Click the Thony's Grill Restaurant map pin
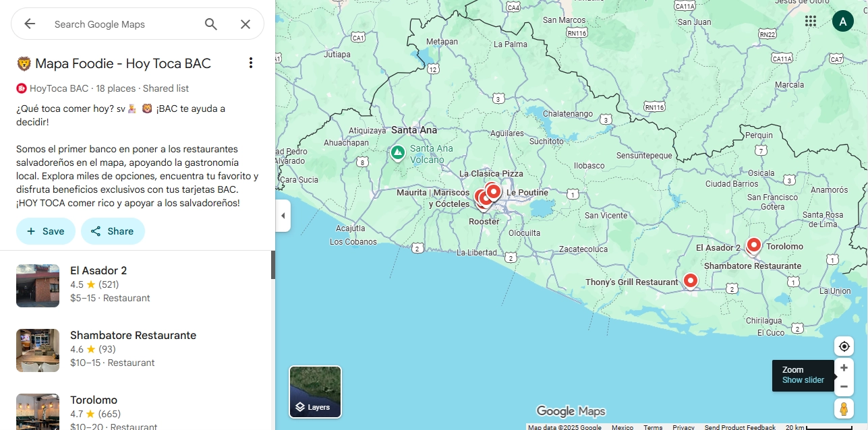The width and height of the screenshot is (868, 430). (x=690, y=280)
